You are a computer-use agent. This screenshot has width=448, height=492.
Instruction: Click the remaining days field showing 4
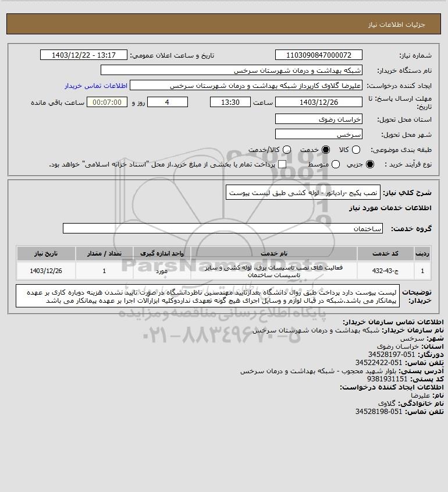[168, 102]
